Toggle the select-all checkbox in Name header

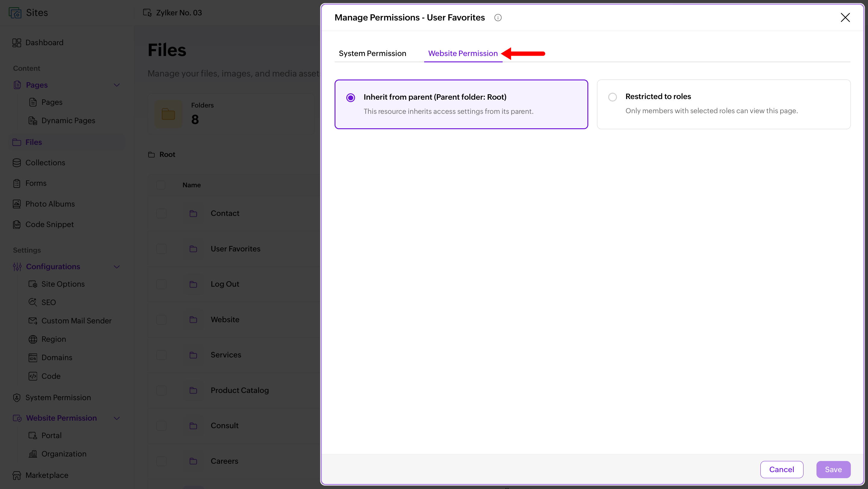[x=161, y=185]
